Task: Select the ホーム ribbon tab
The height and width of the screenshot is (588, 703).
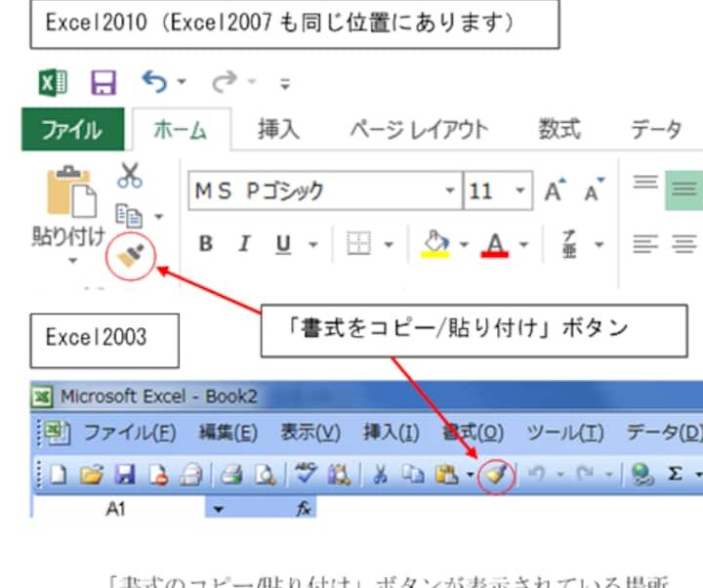Action: (x=182, y=130)
